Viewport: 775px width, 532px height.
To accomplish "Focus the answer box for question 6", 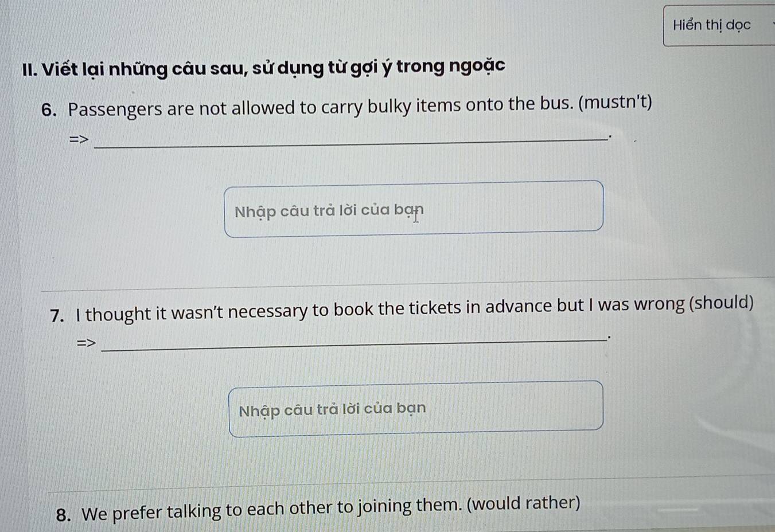I will pos(414,209).
